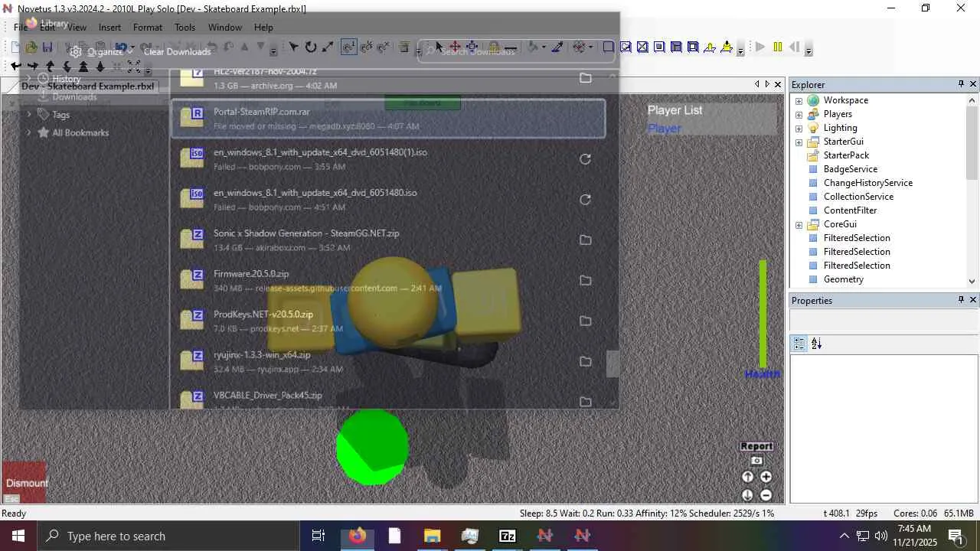Activate the blue Resize tool
Viewport: 980px width, 551px height.
click(x=472, y=47)
